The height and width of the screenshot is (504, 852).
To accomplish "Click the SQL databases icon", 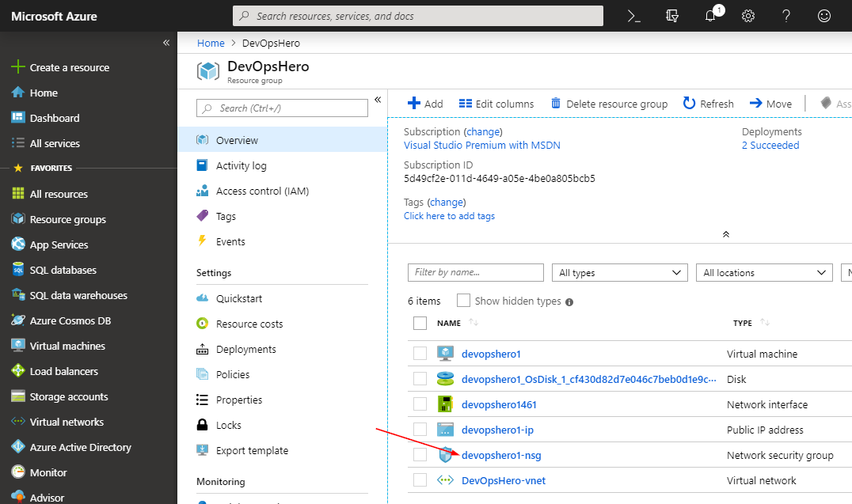I will [18, 269].
